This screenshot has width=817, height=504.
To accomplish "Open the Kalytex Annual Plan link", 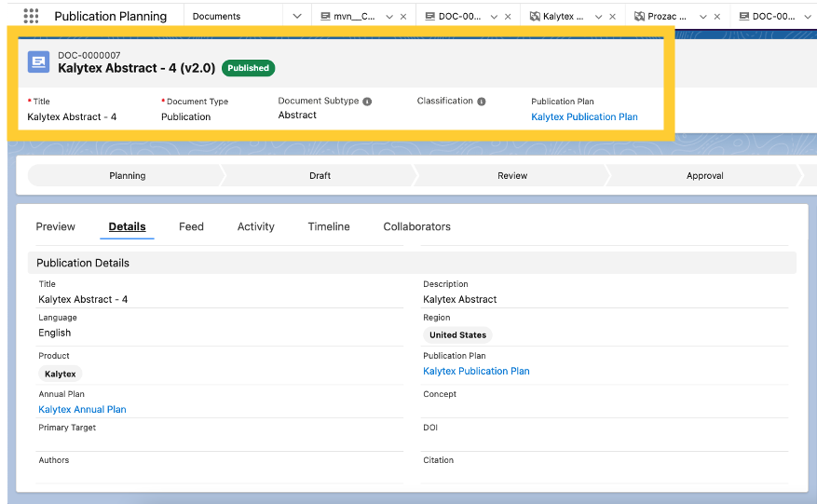I will 82,410.
